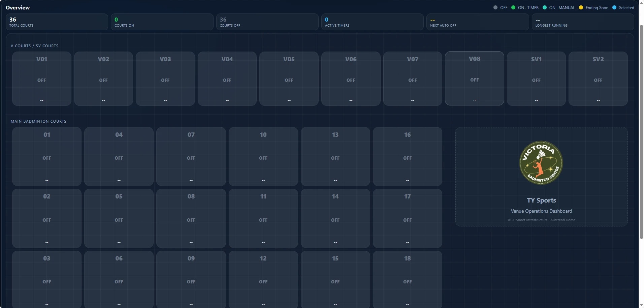Viewport: 644px width, 308px height.
Task: Click the page vertical scrollbar thumb
Action: 641,131
